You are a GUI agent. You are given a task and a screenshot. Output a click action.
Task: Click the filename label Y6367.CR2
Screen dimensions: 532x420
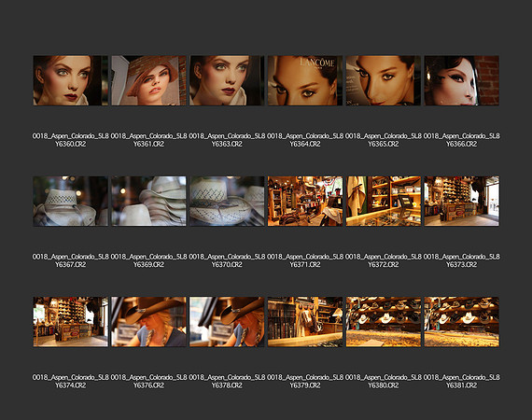click(x=71, y=260)
